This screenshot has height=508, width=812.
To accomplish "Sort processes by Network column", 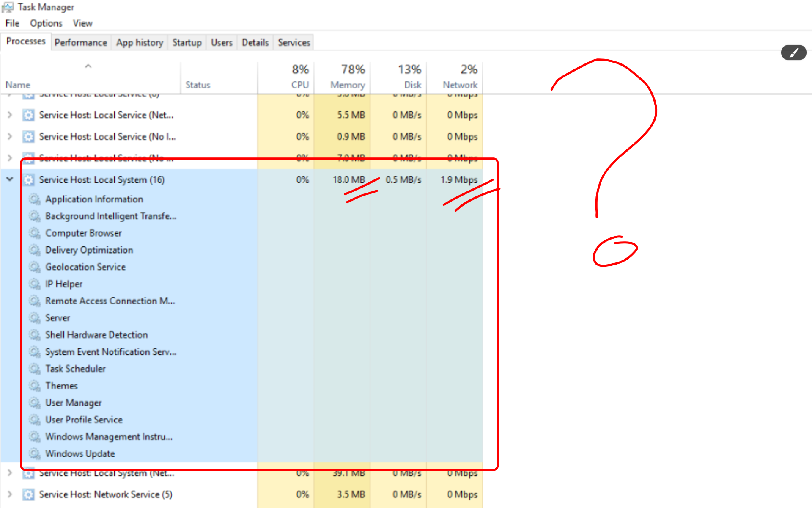I will point(455,77).
